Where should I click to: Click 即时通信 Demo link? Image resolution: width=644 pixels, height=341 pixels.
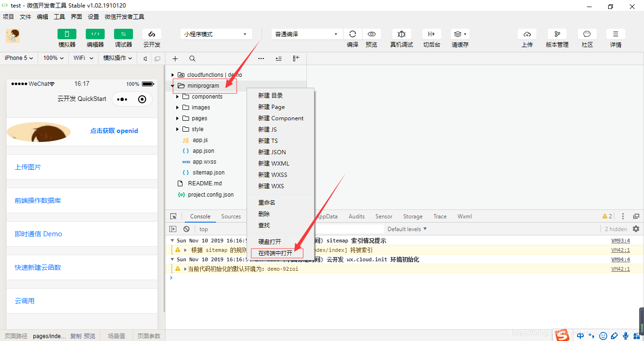tap(38, 234)
